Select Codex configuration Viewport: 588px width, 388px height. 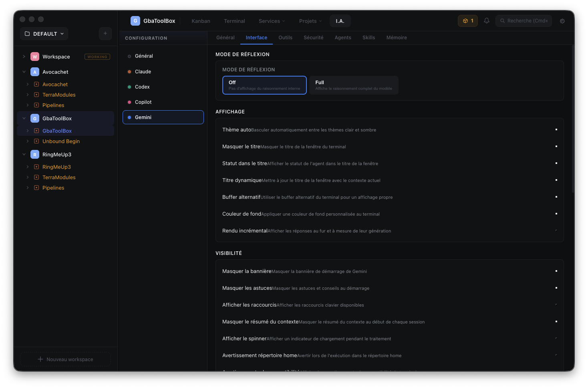(x=163, y=87)
